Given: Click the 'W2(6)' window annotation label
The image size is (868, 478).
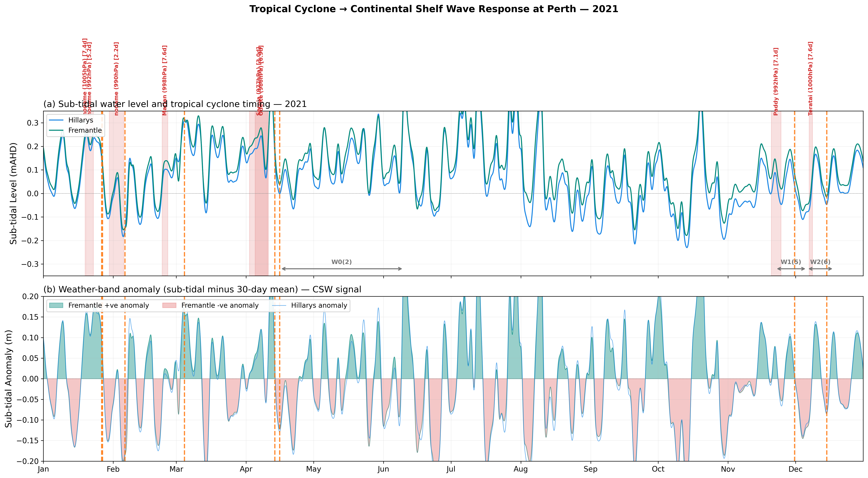Looking at the screenshot, I should click(820, 262).
